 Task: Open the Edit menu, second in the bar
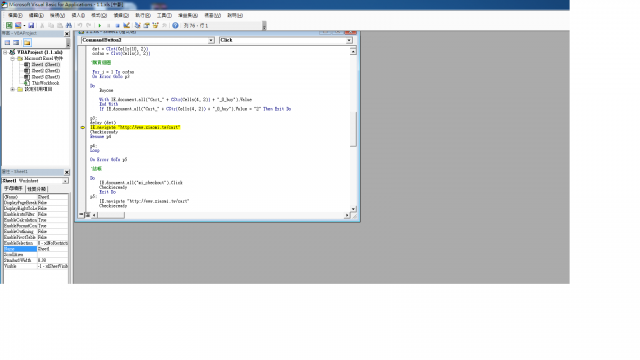tap(36, 16)
